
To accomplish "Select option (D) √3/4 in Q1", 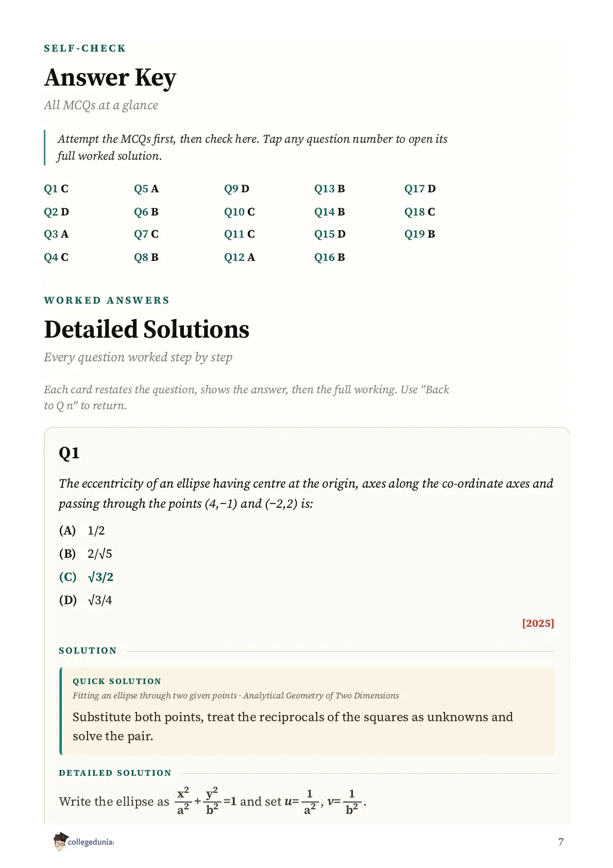I will 86,600.
